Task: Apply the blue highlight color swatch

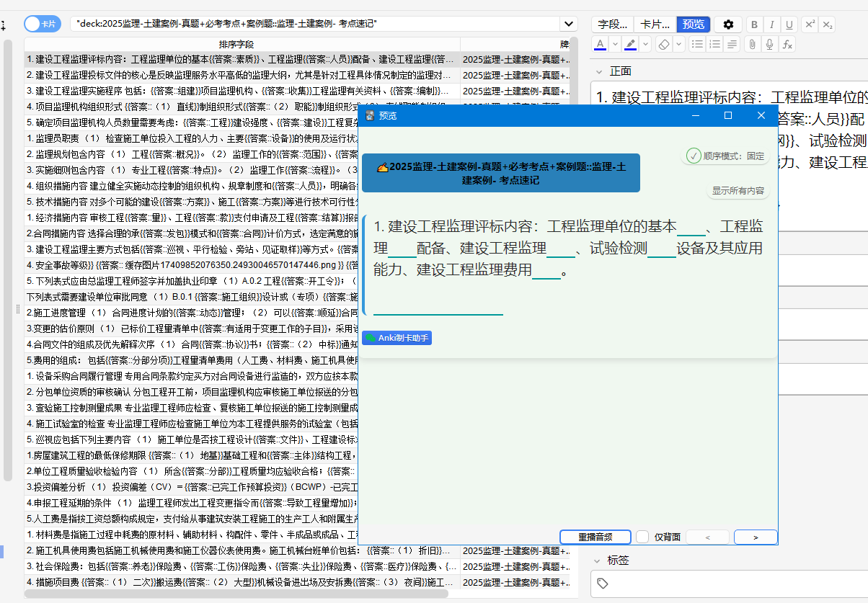Action: 631,45
